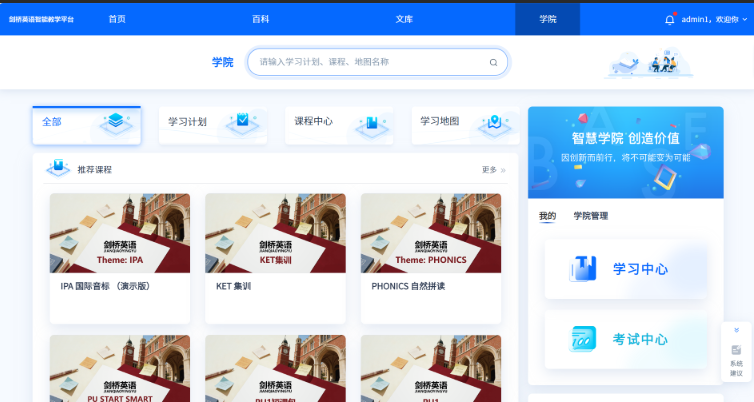Switch to the 课程中心 category tab
Image resolution: width=754 pixels, height=402 pixels.
point(339,125)
